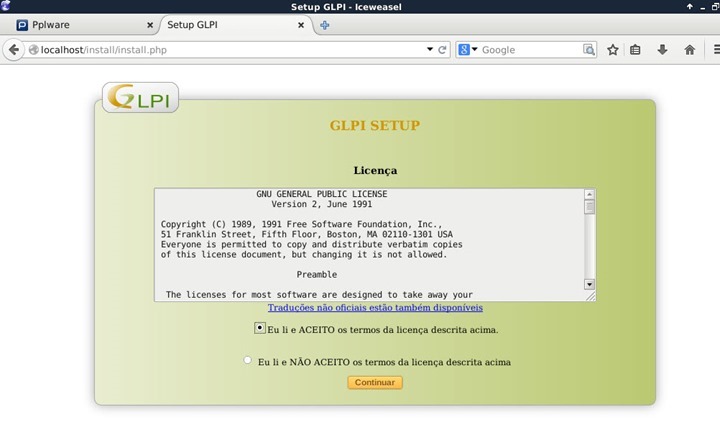
Task: Click the up-arrow window button in the title bar
Action: coord(690,6)
